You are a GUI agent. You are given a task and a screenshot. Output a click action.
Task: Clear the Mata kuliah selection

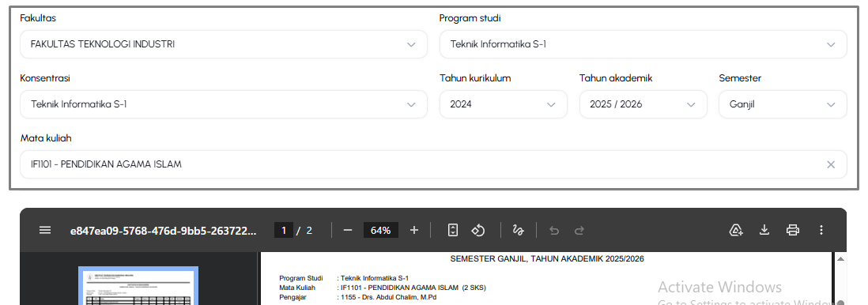[831, 164]
